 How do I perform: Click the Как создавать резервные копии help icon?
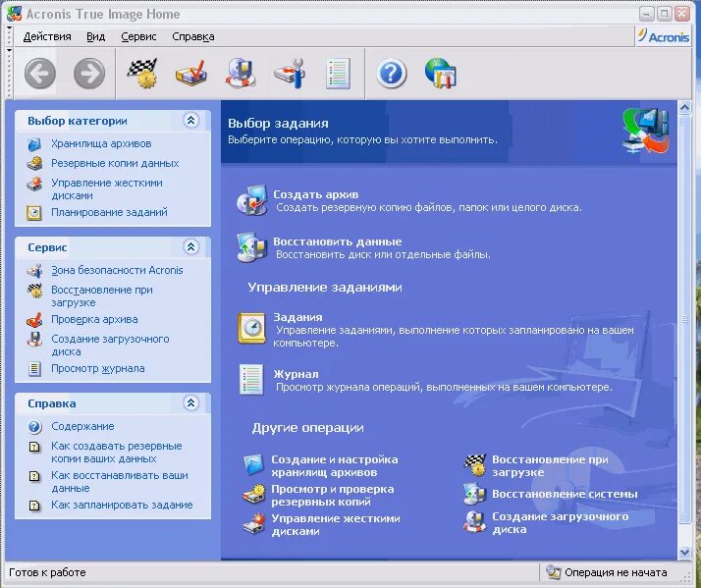pyautogui.click(x=34, y=447)
